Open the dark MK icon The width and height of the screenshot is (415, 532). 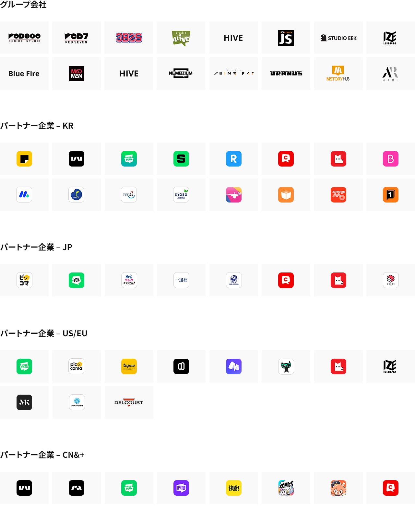click(24, 402)
